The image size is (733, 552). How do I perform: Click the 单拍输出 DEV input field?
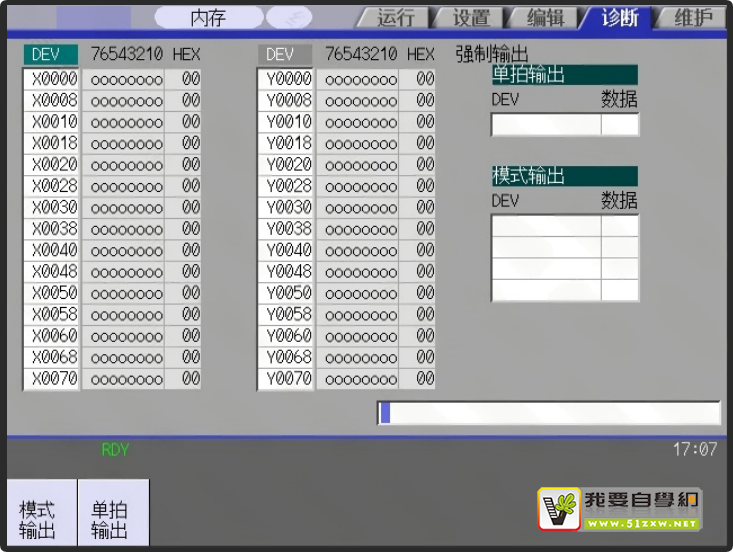[545, 125]
